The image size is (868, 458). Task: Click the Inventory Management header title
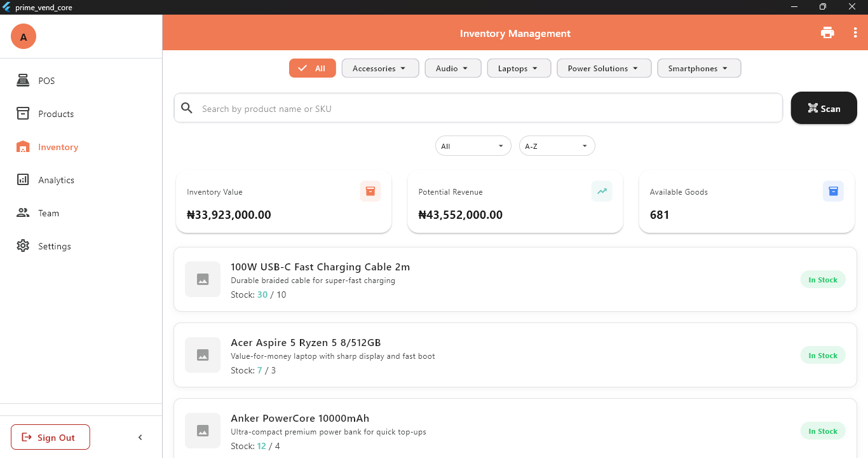click(515, 34)
